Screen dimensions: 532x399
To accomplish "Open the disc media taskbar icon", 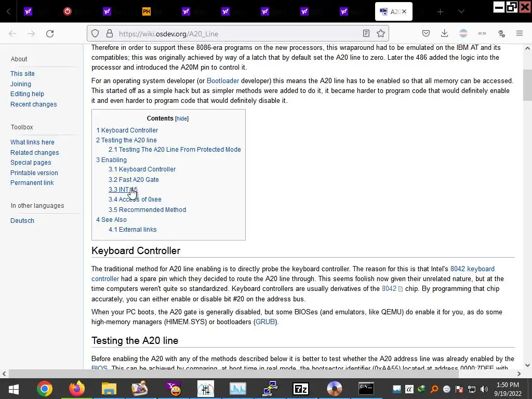I will click(334, 389).
